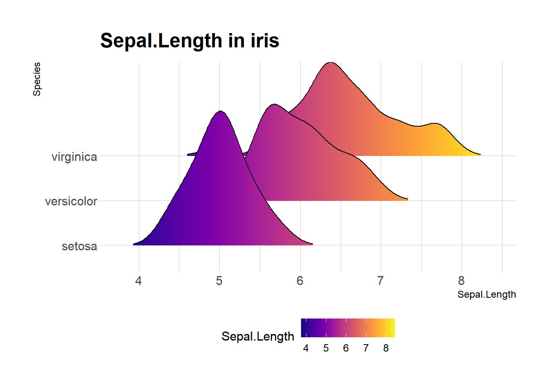Click x-axis tick label 8
Viewport: 549px width, 392px height.
coord(462,281)
